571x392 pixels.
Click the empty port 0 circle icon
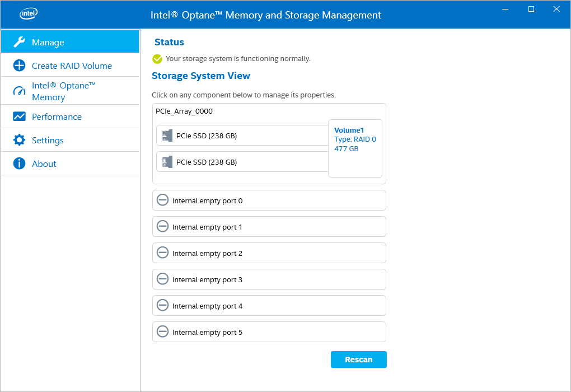tap(162, 200)
